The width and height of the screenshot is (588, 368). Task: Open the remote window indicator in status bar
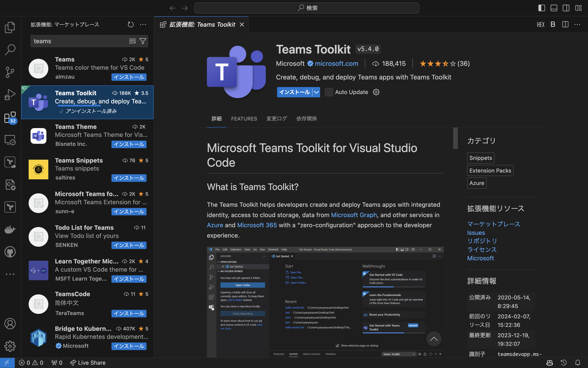click(7, 363)
